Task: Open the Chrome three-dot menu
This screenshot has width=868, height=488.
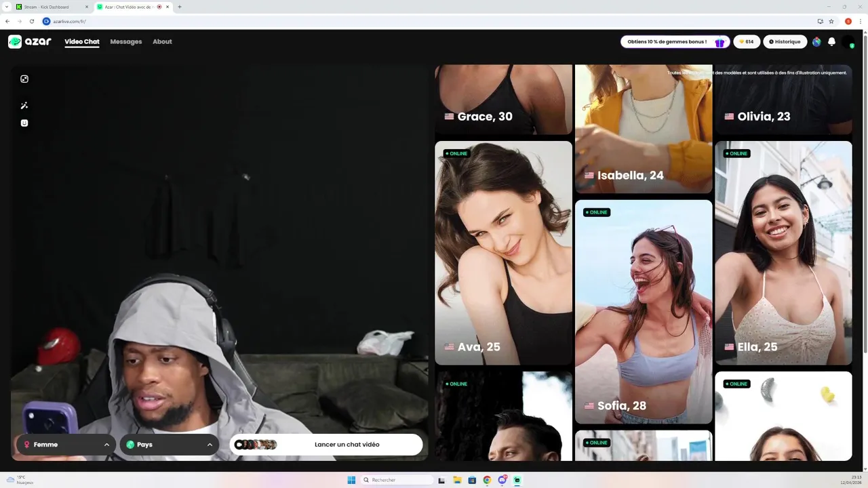Action: [861, 21]
